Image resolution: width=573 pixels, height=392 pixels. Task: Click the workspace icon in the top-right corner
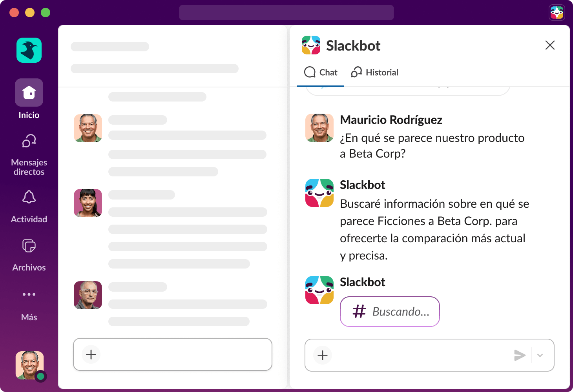(x=557, y=12)
